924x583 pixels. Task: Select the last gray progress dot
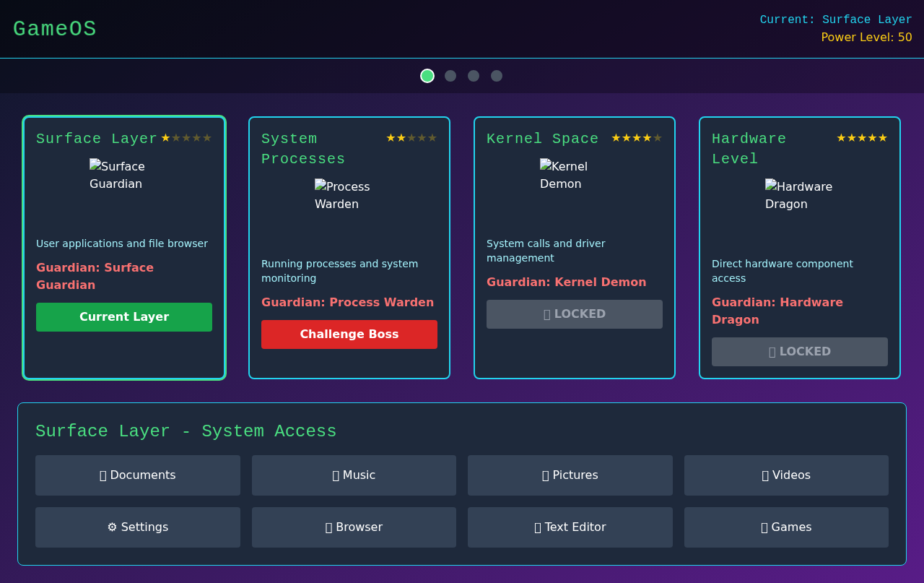496,75
